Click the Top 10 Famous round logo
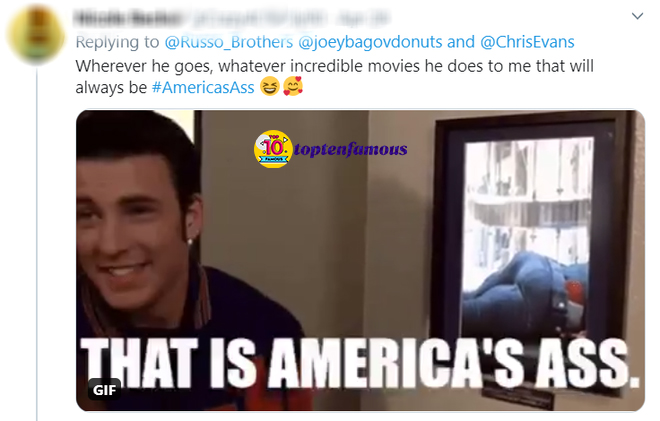The image size is (660, 421). [x=273, y=149]
